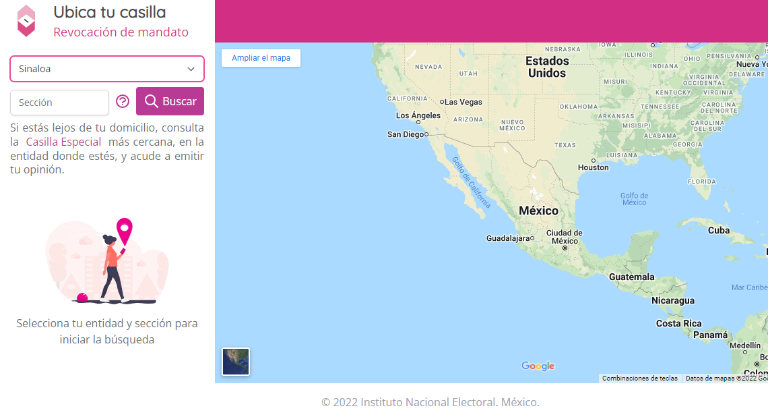Click the Ampliar el mapa button

261,58
